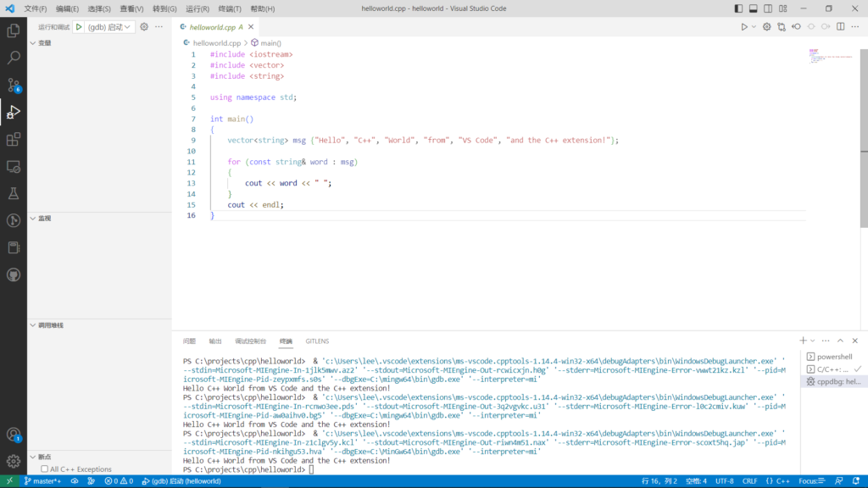This screenshot has width=868, height=488.
Task: Enable All C++ Exceptions breakpoint checkbox
Action: [45, 469]
